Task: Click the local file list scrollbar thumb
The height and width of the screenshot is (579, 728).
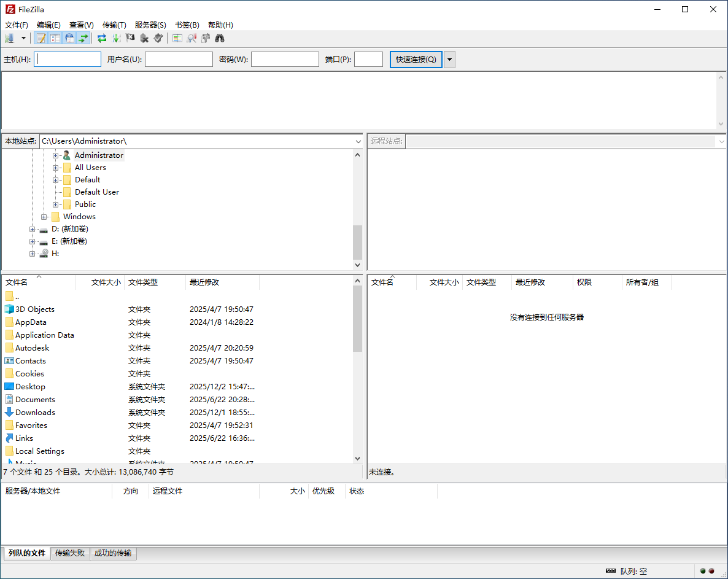Action: [x=357, y=319]
